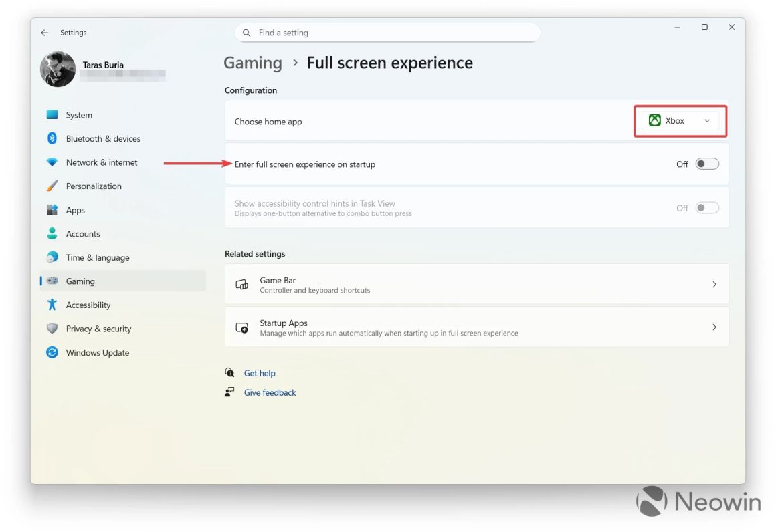Open Bluetooth & devices via its icon
This screenshot has width=776, height=532.
52,138
